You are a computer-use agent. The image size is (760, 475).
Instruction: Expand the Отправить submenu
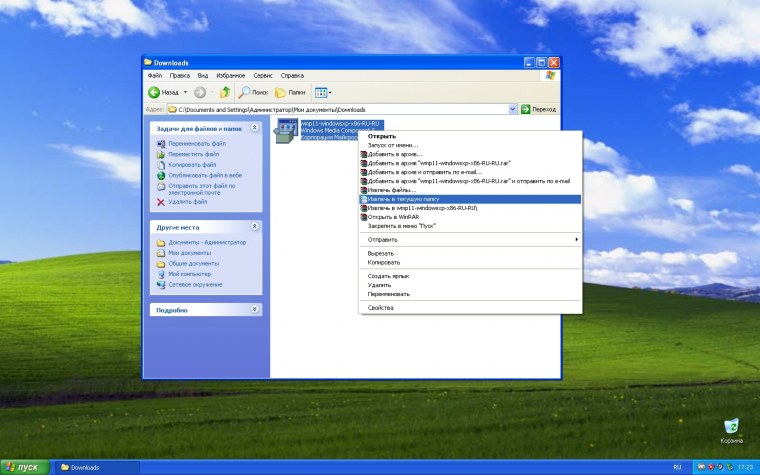click(470, 239)
